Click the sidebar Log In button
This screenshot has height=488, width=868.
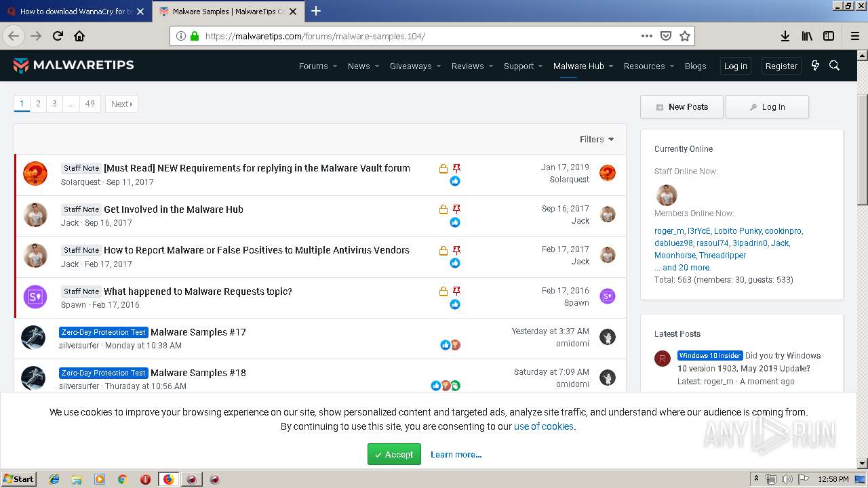click(767, 106)
